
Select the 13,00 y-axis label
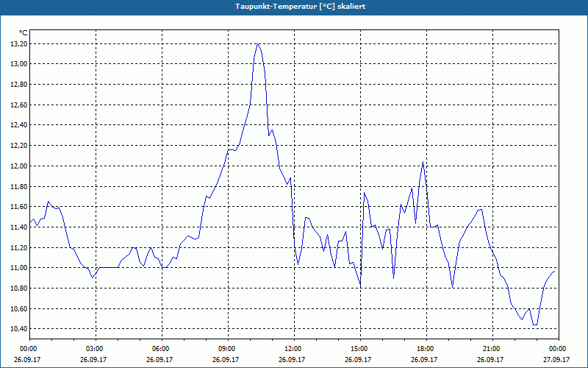click(20, 64)
